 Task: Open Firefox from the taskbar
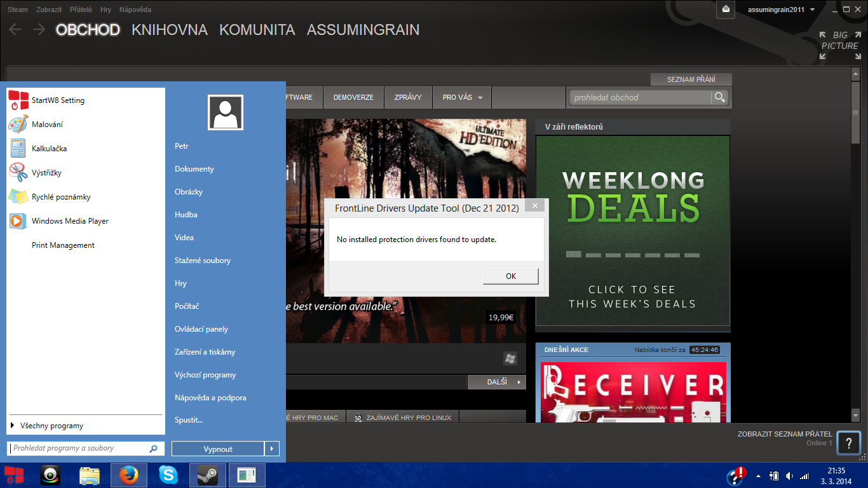pos(129,475)
